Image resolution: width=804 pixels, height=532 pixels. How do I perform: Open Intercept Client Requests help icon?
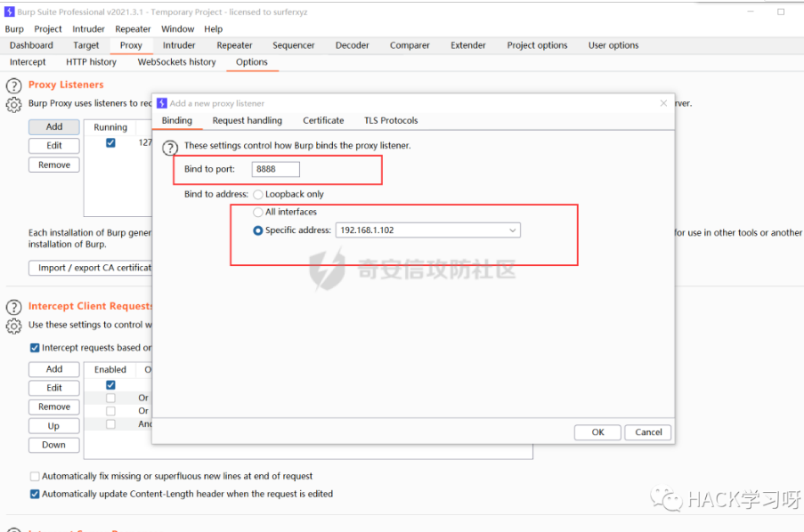tap(14, 307)
